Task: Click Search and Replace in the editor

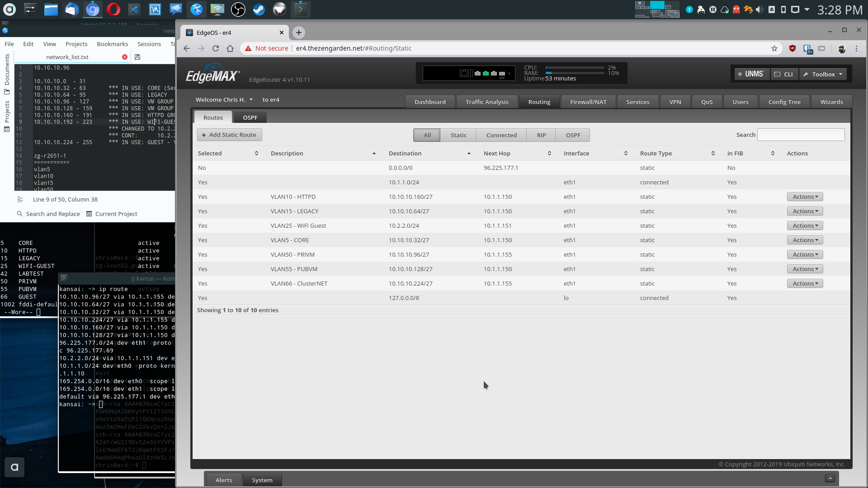Action: tap(48, 214)
